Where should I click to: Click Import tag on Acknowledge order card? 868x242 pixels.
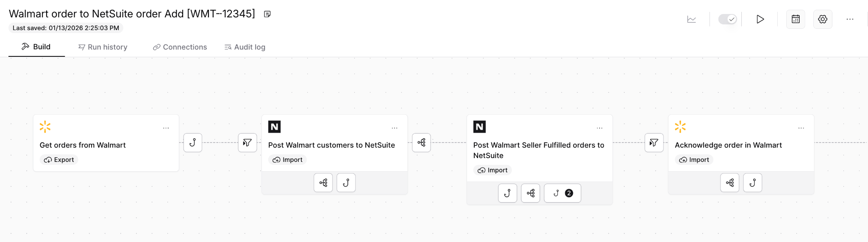(694, 160)
